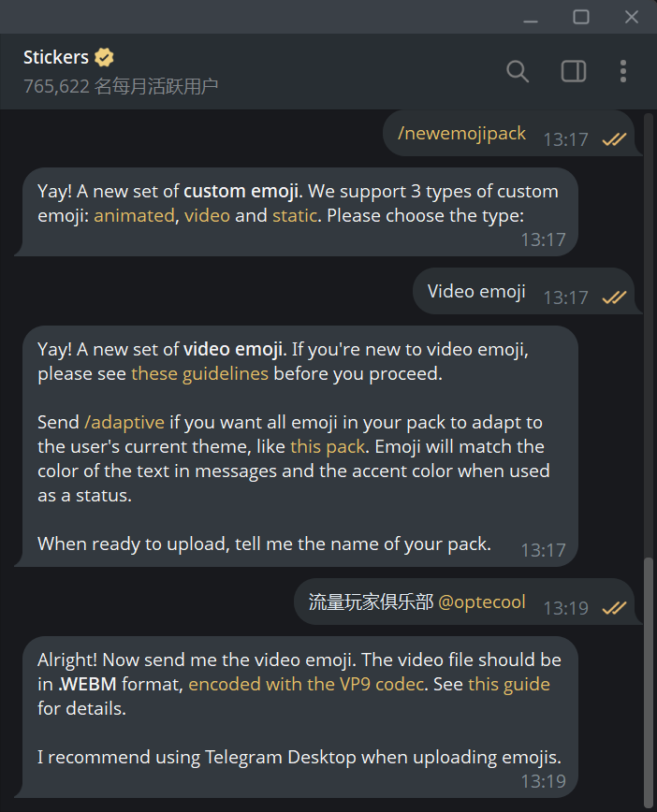Click the /newemojipack command
This screenshot has height=812, width=657.
tap(462, 134)
